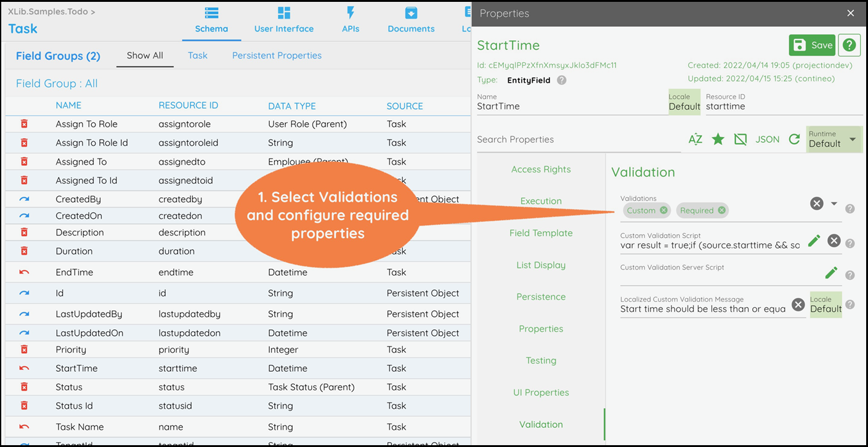
Task: Click the refresh properties icon
Action: (x=794, y=139)
